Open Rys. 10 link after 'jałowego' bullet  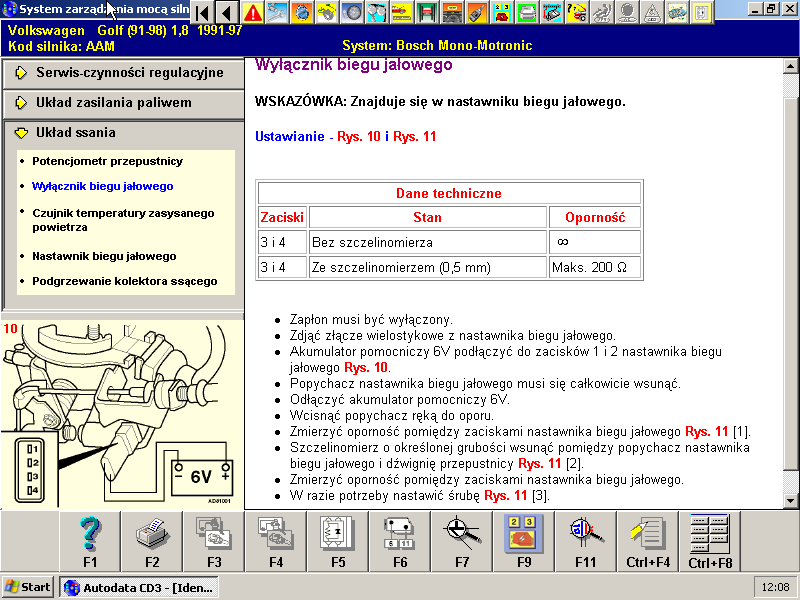[366, 367]
